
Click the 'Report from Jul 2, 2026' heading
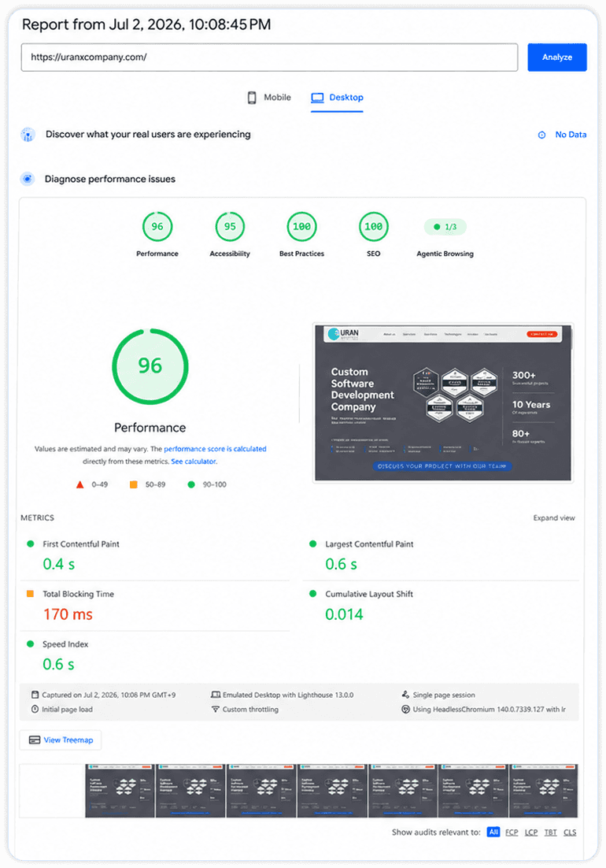pyautogui.click(x=146, y=24)
